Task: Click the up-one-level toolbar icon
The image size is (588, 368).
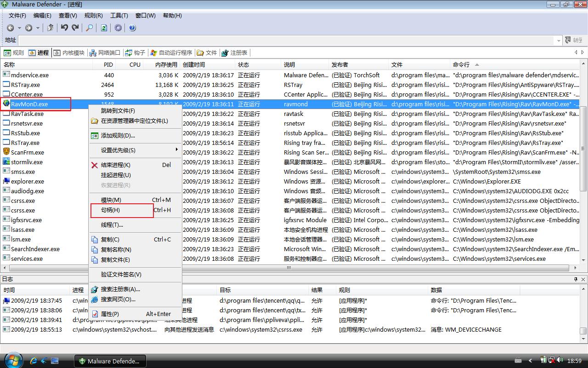Action: pos(51,28)
